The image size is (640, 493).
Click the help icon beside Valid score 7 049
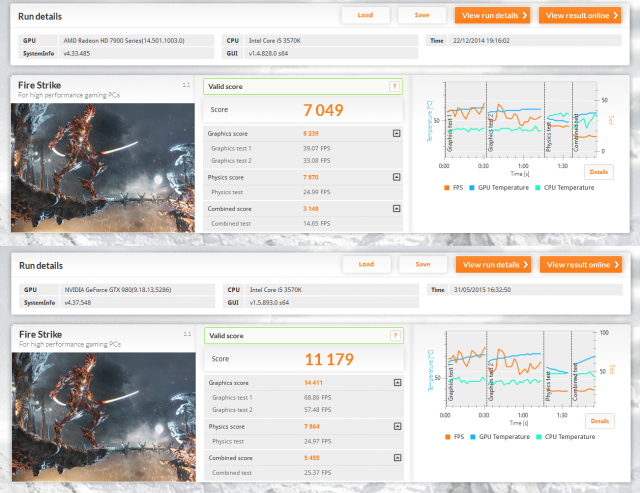pyautogui.click(x=395, y=87)
